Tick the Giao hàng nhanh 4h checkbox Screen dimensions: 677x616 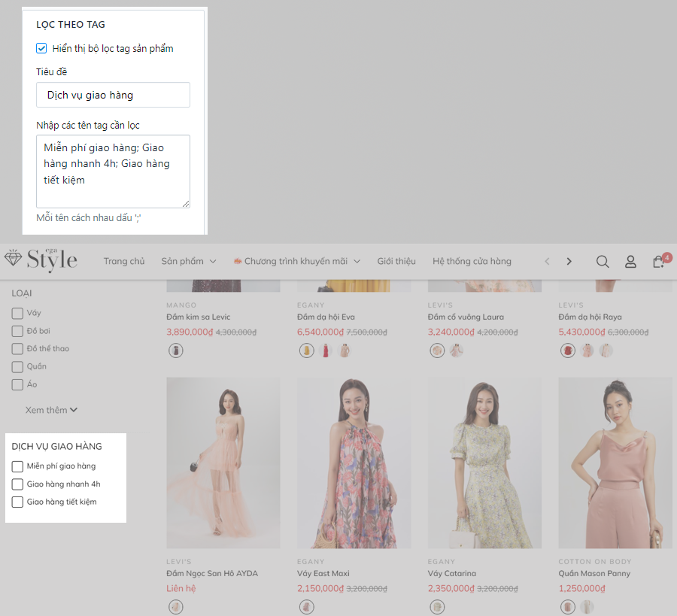(17, 484)
